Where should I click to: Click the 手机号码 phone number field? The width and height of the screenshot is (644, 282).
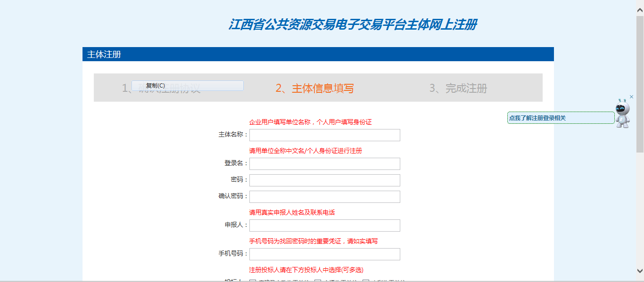click(324, 254)
